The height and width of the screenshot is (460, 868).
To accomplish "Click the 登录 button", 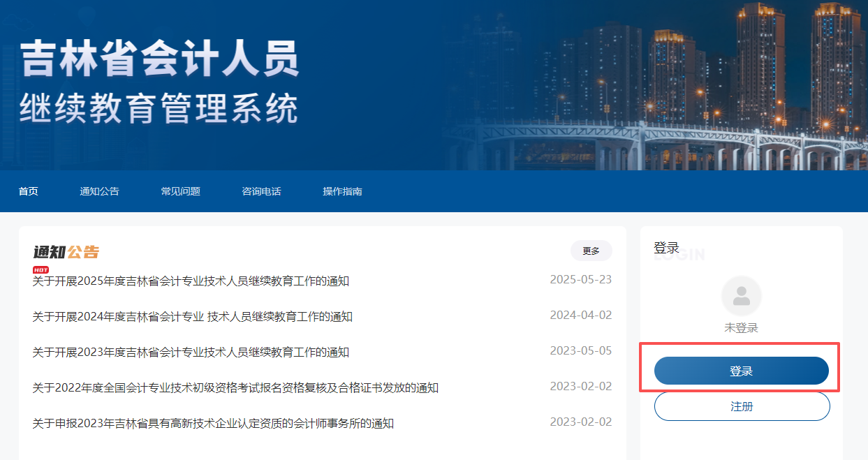I will (x=741, y=372).
